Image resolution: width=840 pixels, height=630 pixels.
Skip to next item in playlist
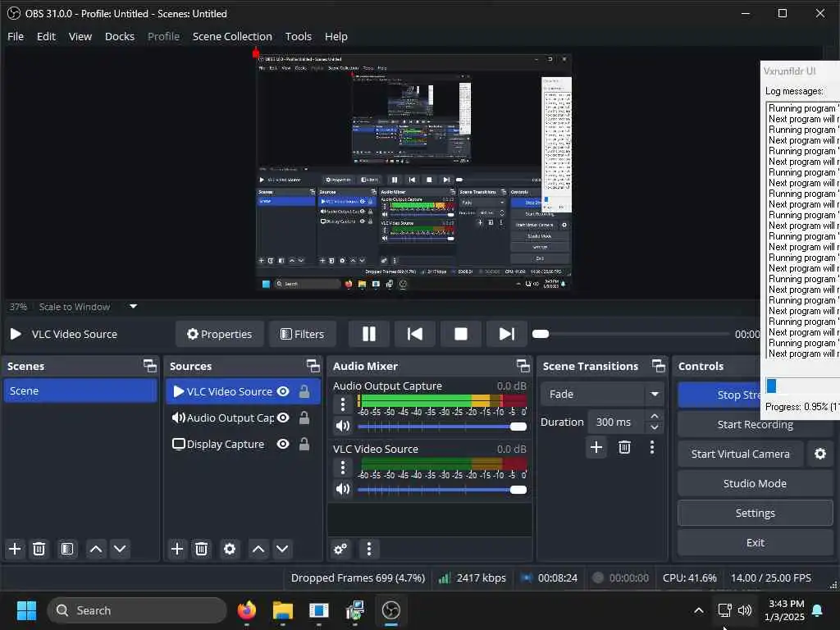coord(506,335)
